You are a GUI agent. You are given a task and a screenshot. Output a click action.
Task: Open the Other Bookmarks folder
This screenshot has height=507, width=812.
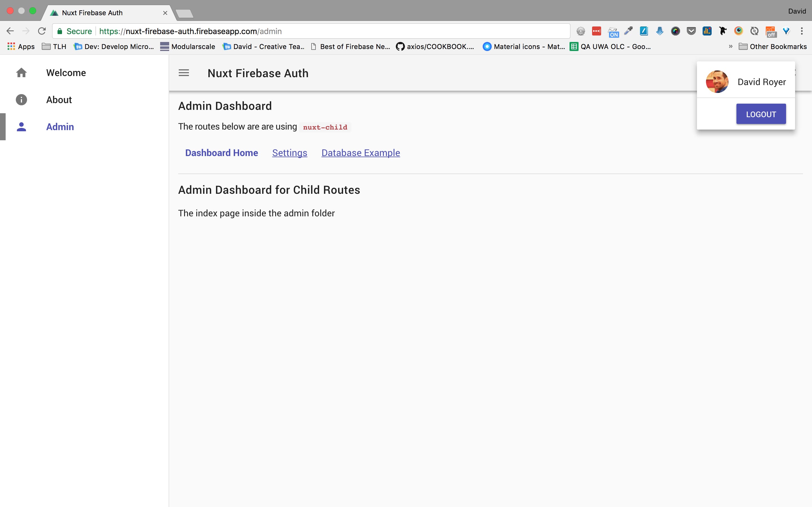tap(773, 46)
